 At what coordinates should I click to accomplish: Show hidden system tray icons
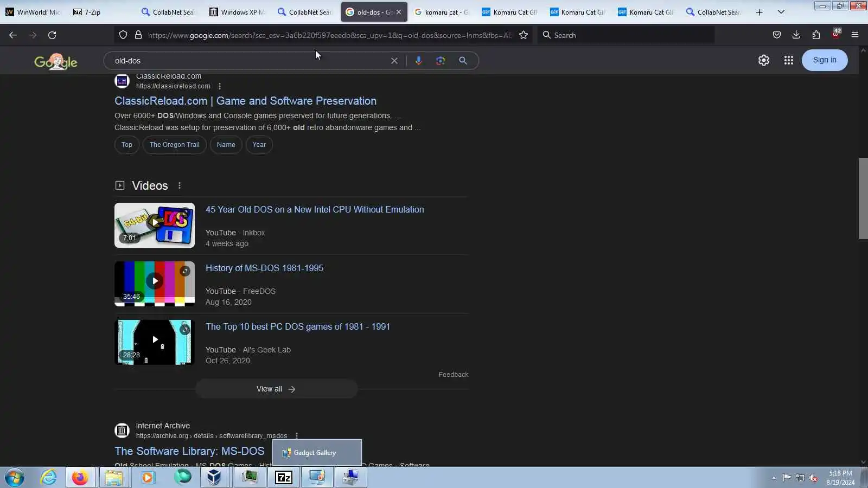tap(774, 478)
